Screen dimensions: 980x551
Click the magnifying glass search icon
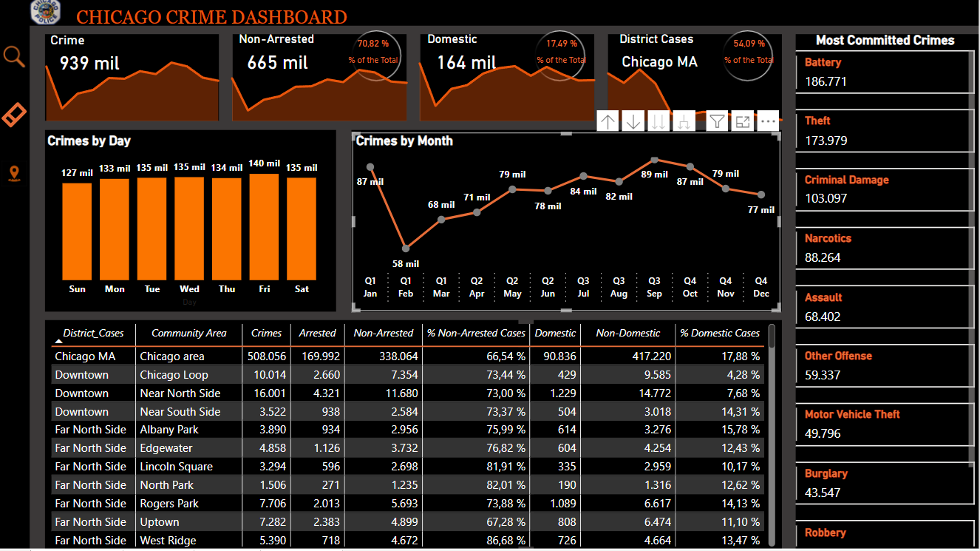14,56
